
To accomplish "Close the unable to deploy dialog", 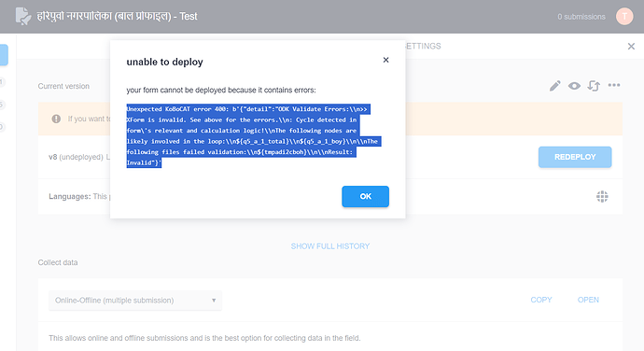I will click(385, 60).
